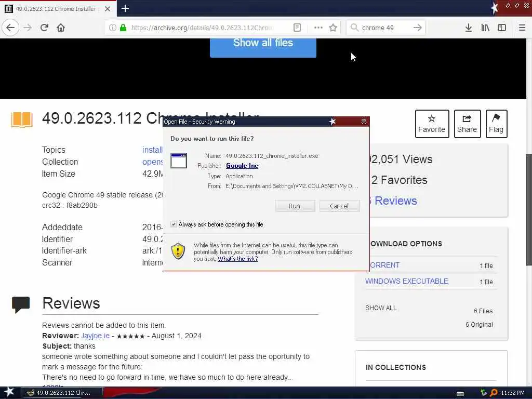532x399 pixels.
Task: Click the speech bubble Reviews icon
Action: [x=21, y=304]
